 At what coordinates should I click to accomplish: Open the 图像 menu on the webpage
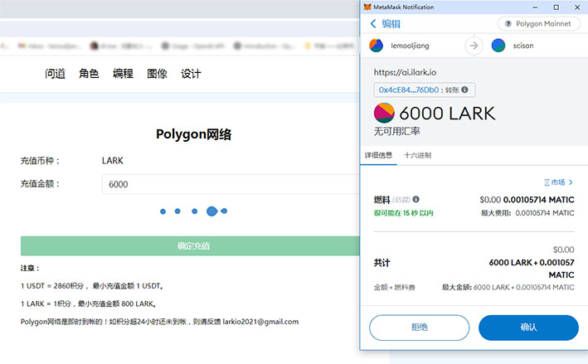(x=157, y=74)
